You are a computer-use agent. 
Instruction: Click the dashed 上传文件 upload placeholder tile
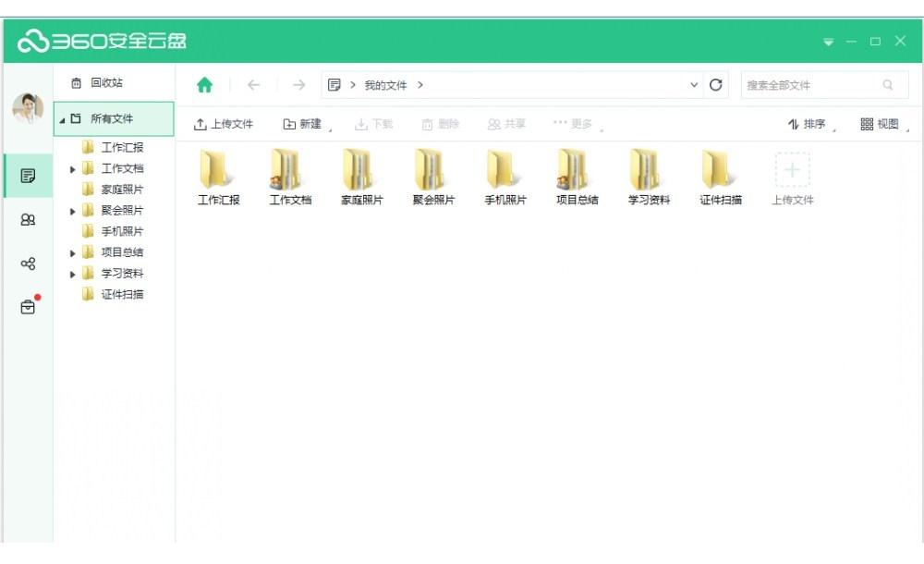793,170
